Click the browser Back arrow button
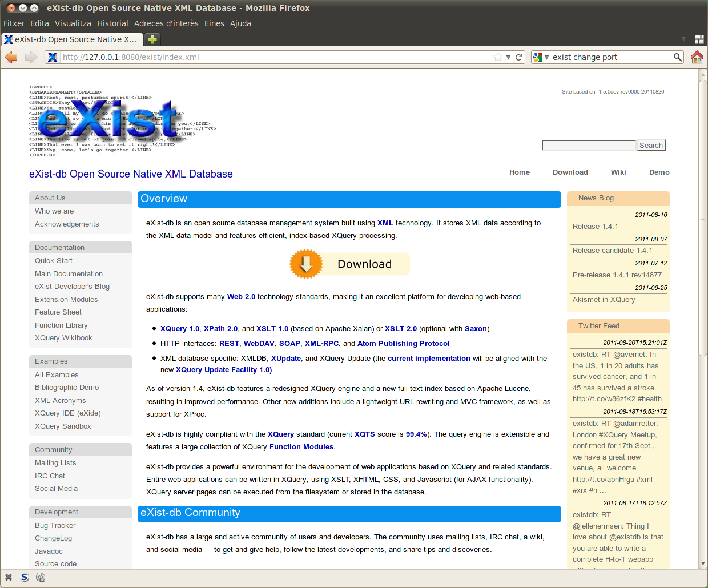Screen dimensions: 708x588 11,57
